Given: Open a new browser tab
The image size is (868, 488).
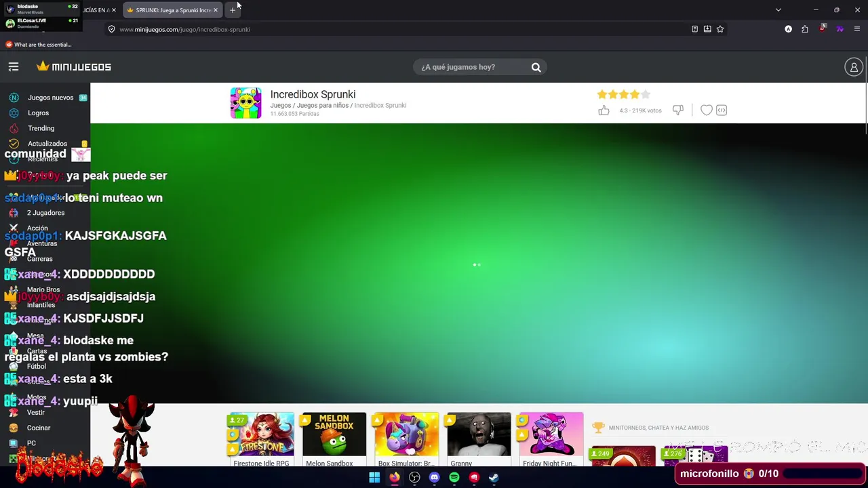Looking at the screenshot, I should point(233,10).
